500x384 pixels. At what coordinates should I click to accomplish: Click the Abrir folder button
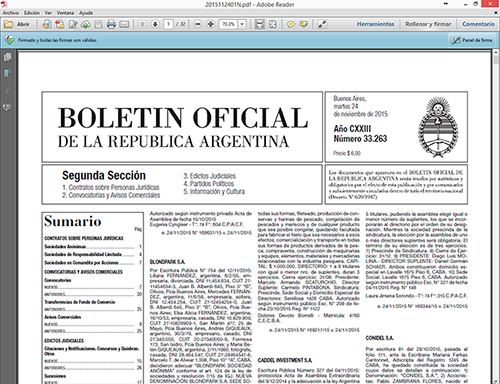click(17, 24)
